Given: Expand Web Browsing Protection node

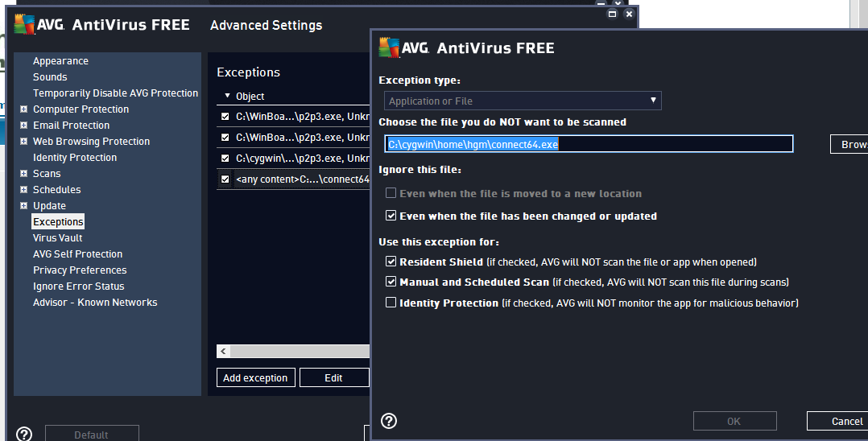Looking at the screenshot, I should click(24, 142).
